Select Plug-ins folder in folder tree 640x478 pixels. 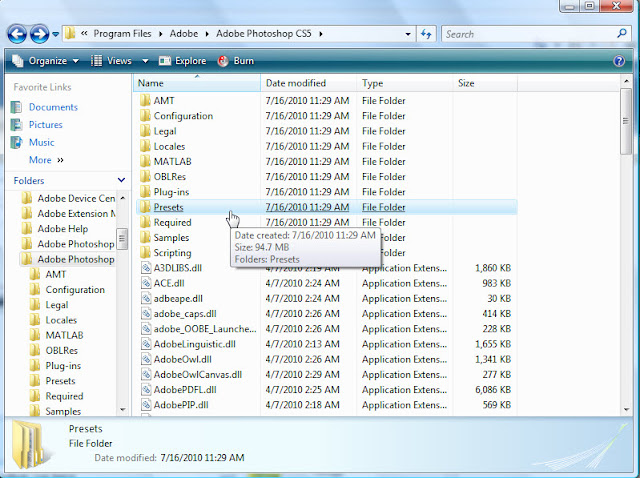63,366
